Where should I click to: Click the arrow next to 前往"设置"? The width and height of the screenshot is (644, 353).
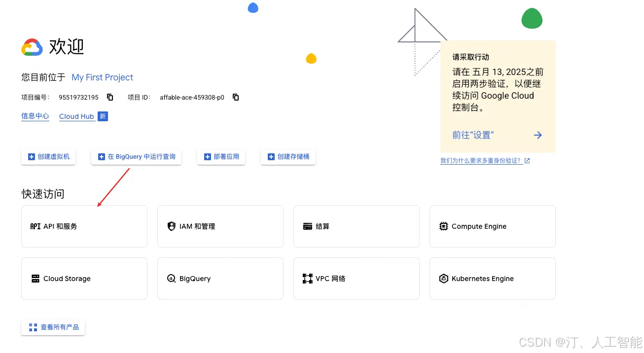pyautogui.click(x=538, y=135)
